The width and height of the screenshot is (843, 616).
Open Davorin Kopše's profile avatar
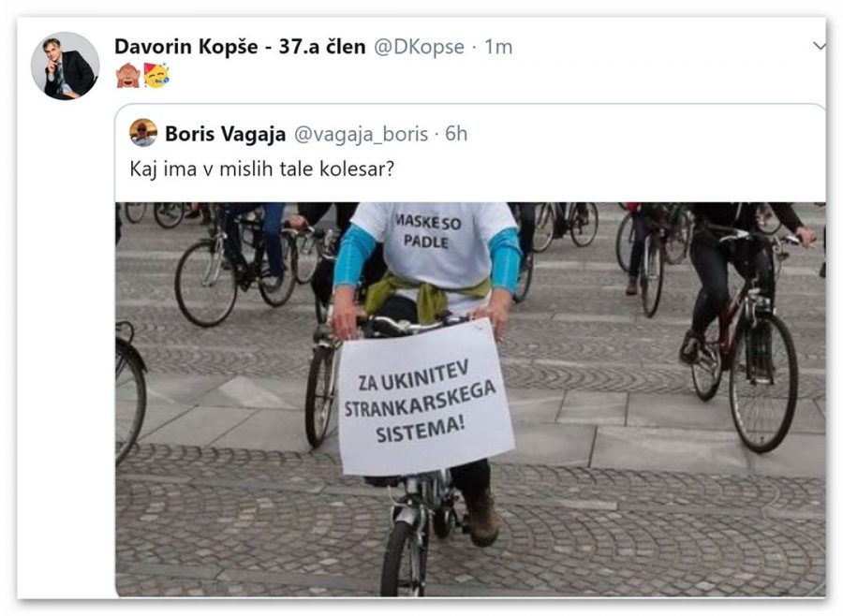click(65, 66)
